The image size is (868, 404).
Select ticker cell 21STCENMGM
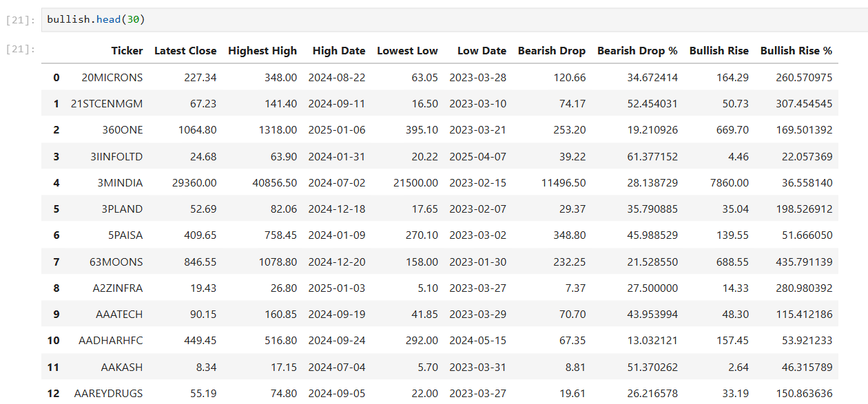pos(107,104)
